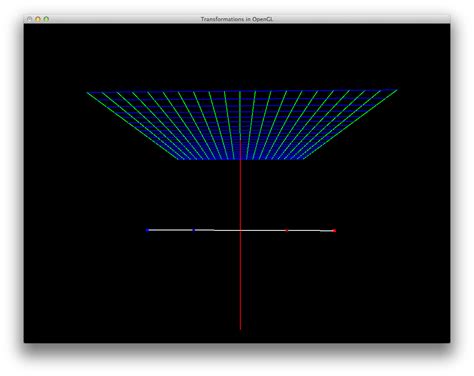Click the far blue edge of the grid
This screenshot has width=474, height=376.
242,91
